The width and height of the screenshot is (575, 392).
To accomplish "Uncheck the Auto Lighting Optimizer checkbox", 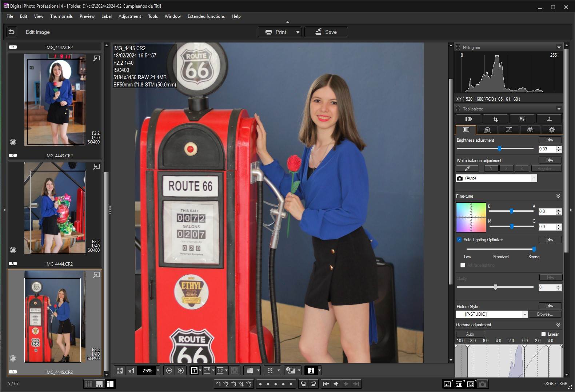I will coord(459,240).
